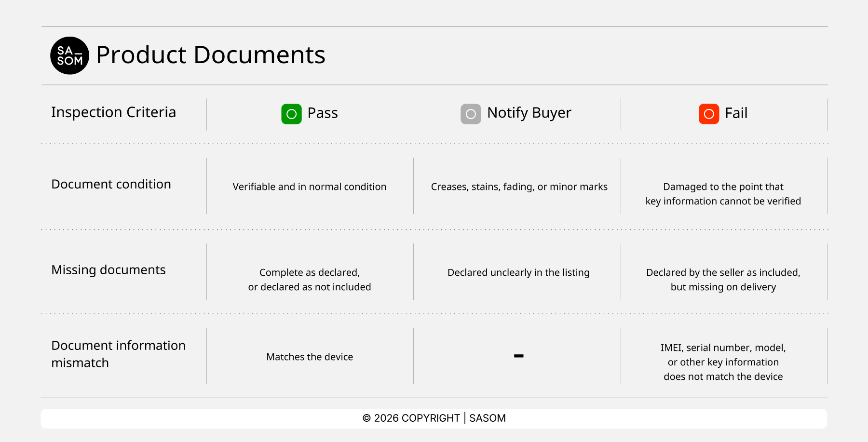Click 'Declared by the seller as included' cell
The height and width of the screenshot is (442, 868).
(x=723, y=280)
